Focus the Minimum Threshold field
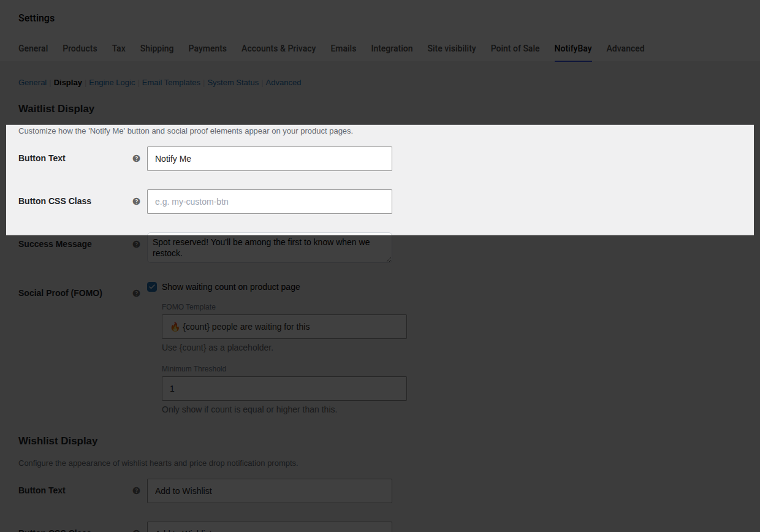The width and height of the screenshot is (760, 532). 284,389
